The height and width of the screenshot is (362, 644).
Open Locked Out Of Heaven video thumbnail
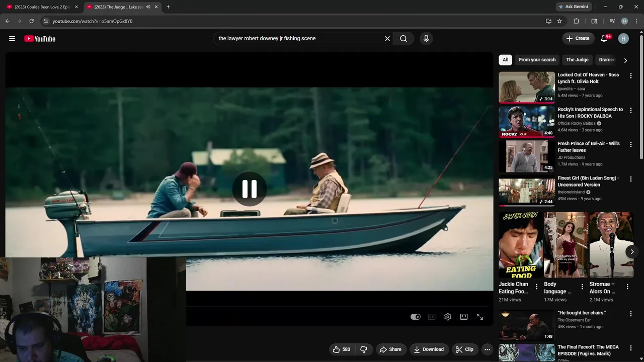tap(527, 87)
